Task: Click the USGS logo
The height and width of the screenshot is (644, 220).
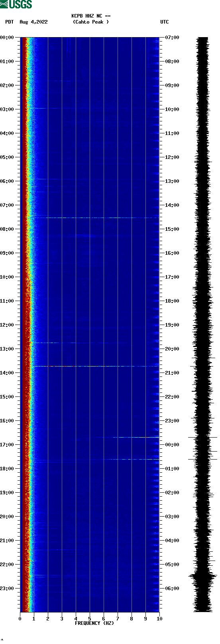Action: click(x=16, y=4)
